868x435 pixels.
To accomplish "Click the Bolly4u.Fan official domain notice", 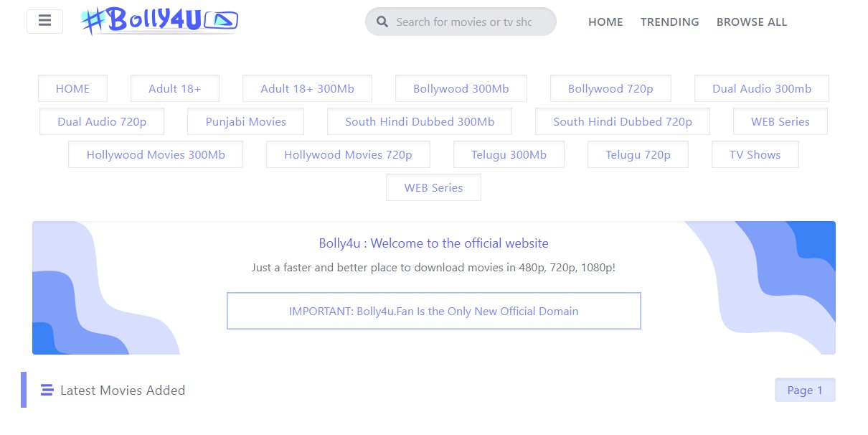I will (x=433, y=311).
